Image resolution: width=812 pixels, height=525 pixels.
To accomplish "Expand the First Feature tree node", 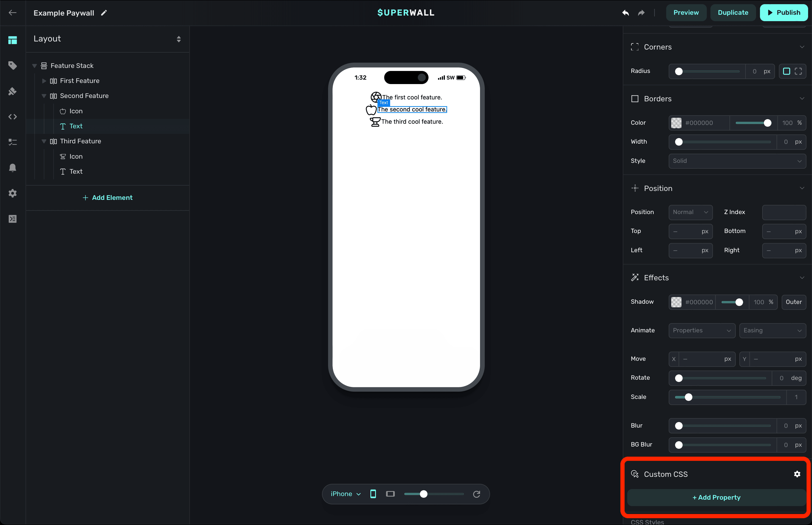I will click(44, 81).
